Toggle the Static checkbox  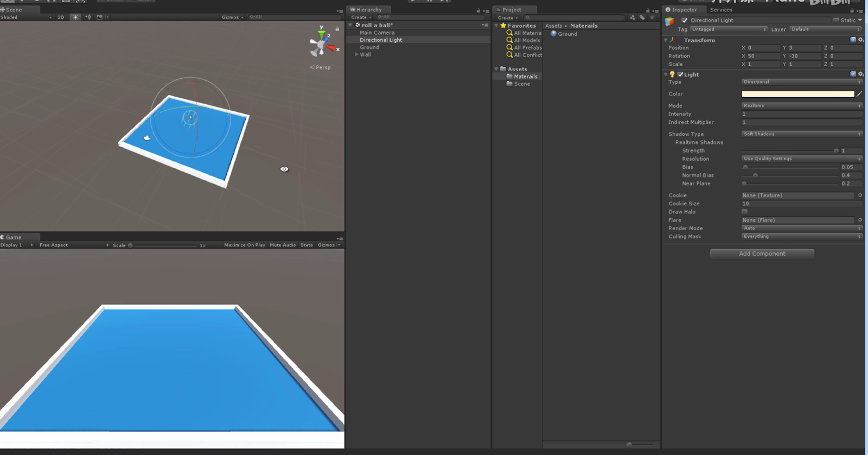(836, 20)
